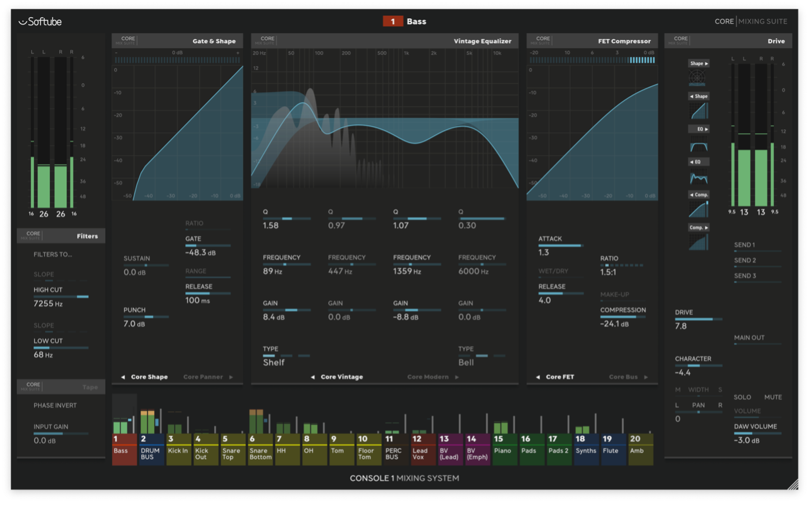Image resolution: width=812 pixels, height=505 pixels.
Task: Switch compressor to Core Bus
Action: click(x=628, y=377)
